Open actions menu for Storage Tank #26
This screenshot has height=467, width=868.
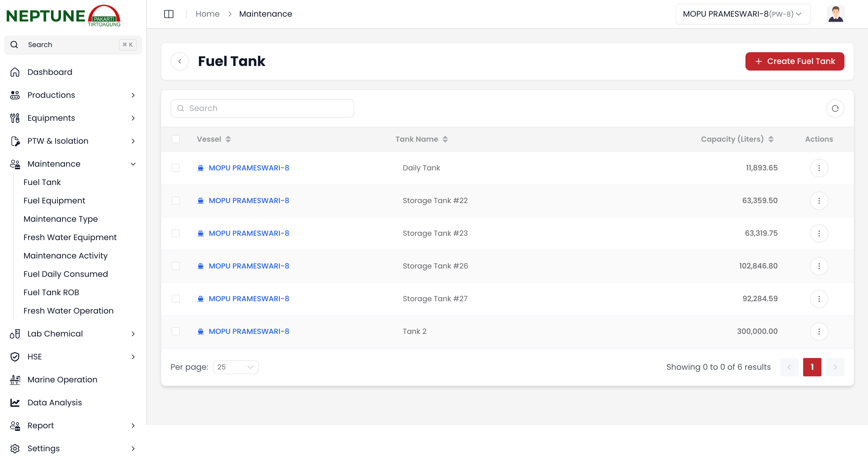[x=819, y=266]
